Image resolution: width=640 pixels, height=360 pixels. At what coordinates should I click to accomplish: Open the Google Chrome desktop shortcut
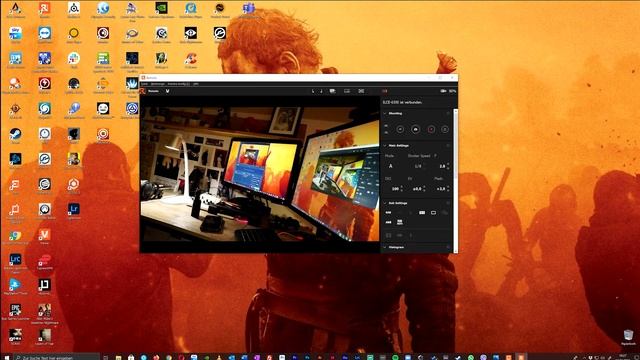[x=15, y=238]
